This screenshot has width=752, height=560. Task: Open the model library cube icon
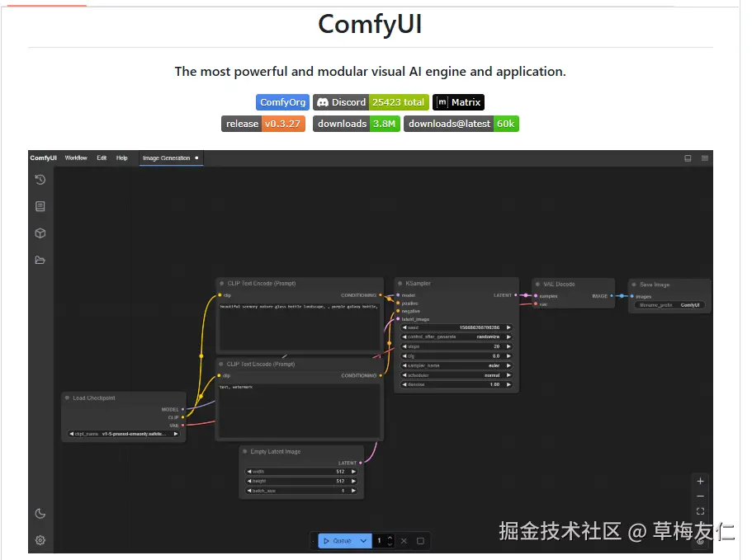(x=40, y=233)
